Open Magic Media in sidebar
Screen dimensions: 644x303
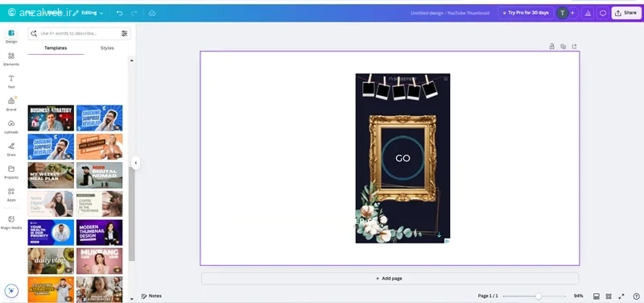(x=11, y=222)
